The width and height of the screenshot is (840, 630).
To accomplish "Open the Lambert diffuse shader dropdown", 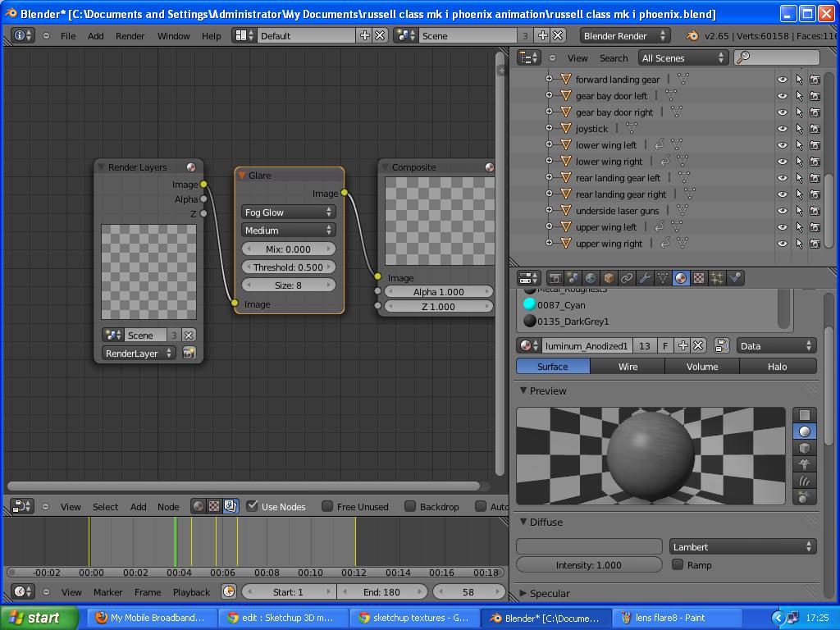I will tap(742, 547).
